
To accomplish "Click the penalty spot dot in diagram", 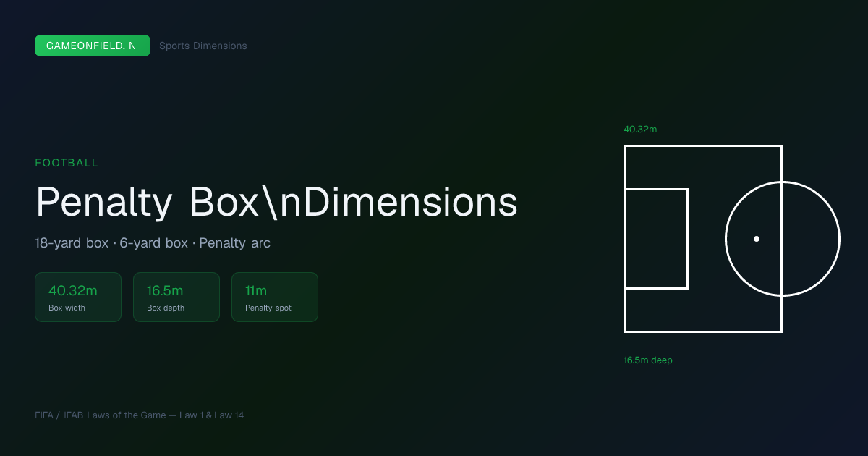I will pos(757,239).
